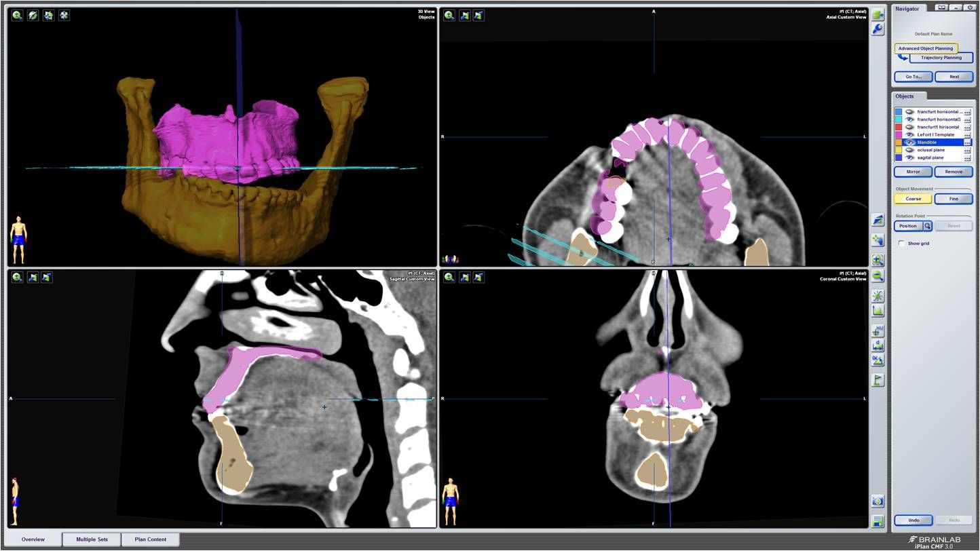Activate the distance measurement tool
This screenshot has height=551, width=980.
[x=878, y=345]
